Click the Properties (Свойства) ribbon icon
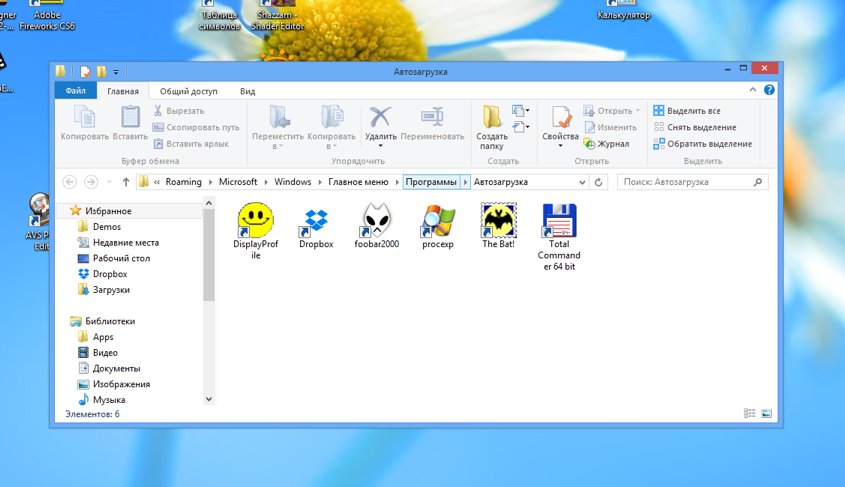Image resolution: width=845 pixels, height=487 pixels. (560, 120)
